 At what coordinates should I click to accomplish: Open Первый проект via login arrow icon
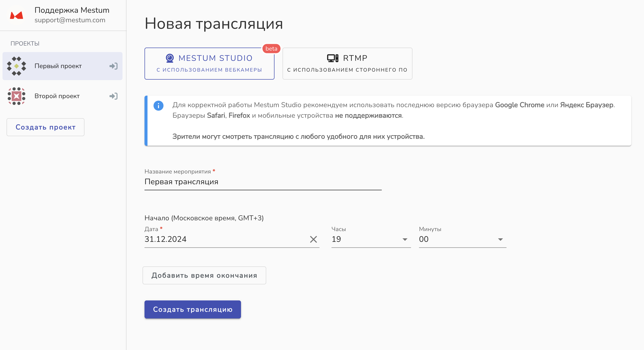[x=113, y=66]
